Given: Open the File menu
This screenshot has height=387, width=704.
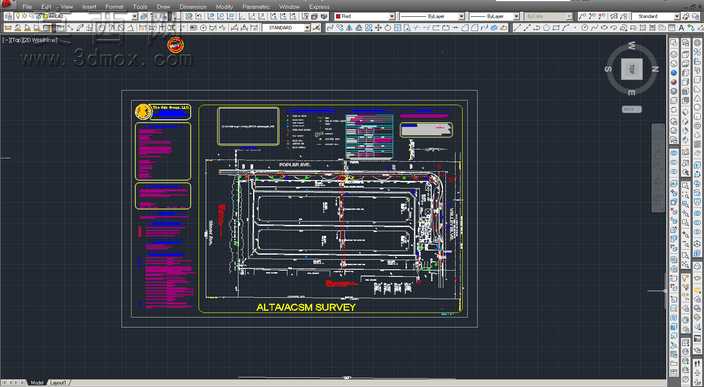Looking at the screenshot, I should click(x=27, y=7).
